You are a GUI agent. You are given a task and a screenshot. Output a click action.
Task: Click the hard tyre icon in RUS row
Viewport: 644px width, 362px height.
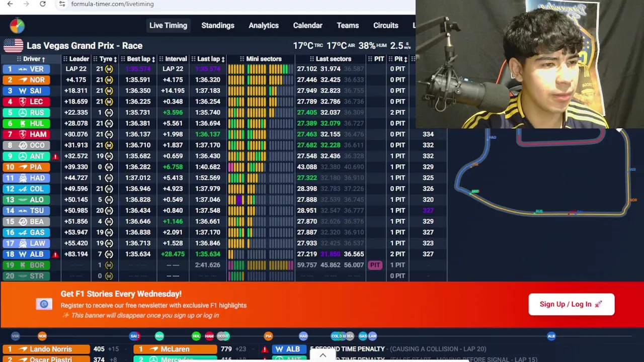[x=109, y=113]
